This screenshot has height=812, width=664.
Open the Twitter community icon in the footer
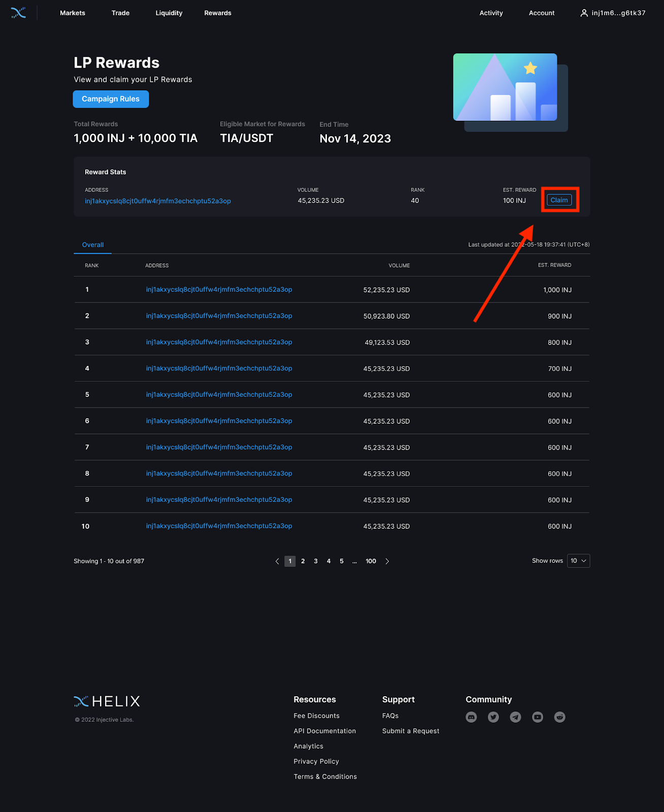coord(493,717)
